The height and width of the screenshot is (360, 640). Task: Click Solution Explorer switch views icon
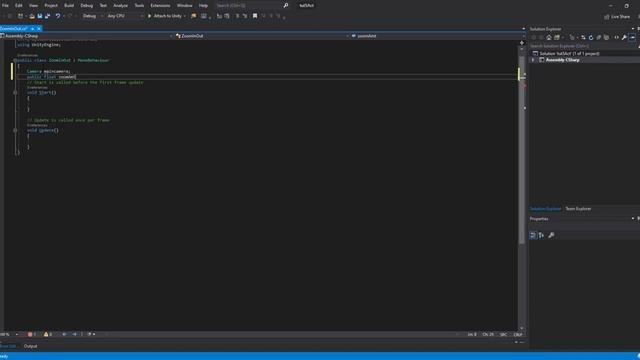point(557,38)
